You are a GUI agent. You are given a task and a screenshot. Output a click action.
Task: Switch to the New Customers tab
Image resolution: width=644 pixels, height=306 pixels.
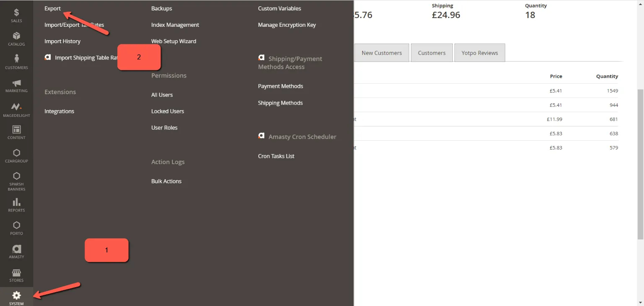[x=382, y=53]
